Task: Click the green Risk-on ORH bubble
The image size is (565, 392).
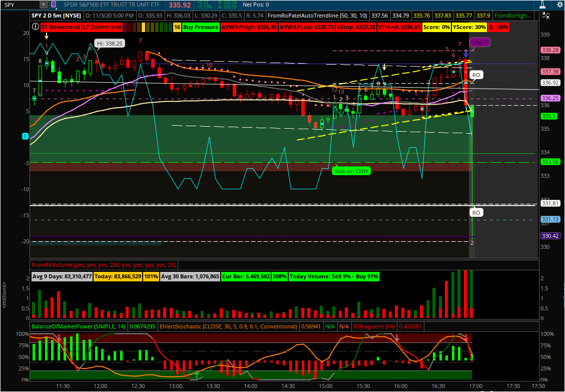Action: coord(351,171)
